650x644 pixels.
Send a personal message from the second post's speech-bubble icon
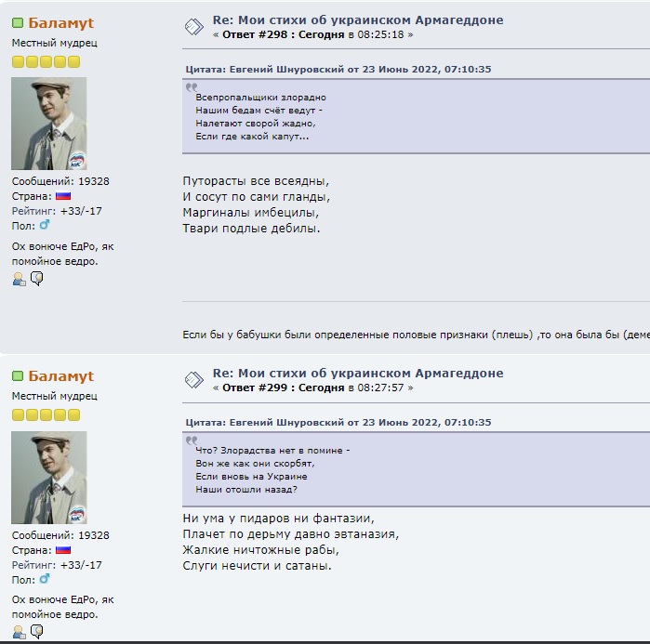point(37,632)
